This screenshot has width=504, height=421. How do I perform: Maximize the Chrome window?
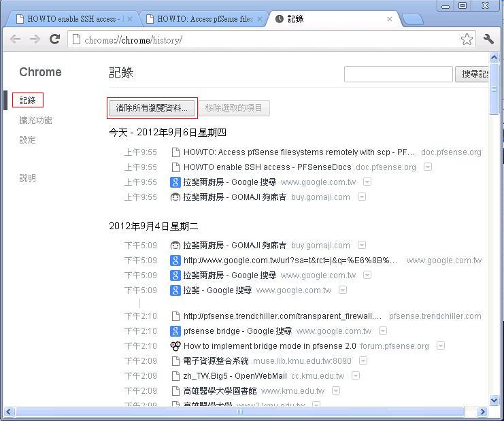click(x=463, y=5)
